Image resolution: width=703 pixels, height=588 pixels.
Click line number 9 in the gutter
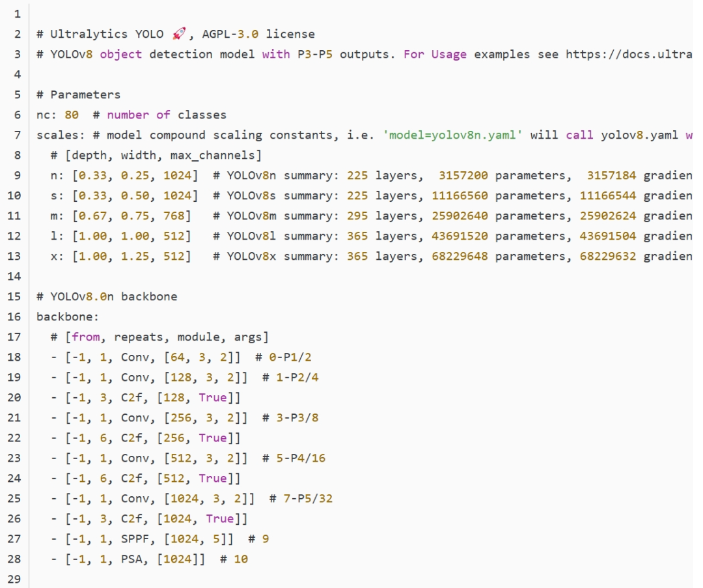point(17,175)
